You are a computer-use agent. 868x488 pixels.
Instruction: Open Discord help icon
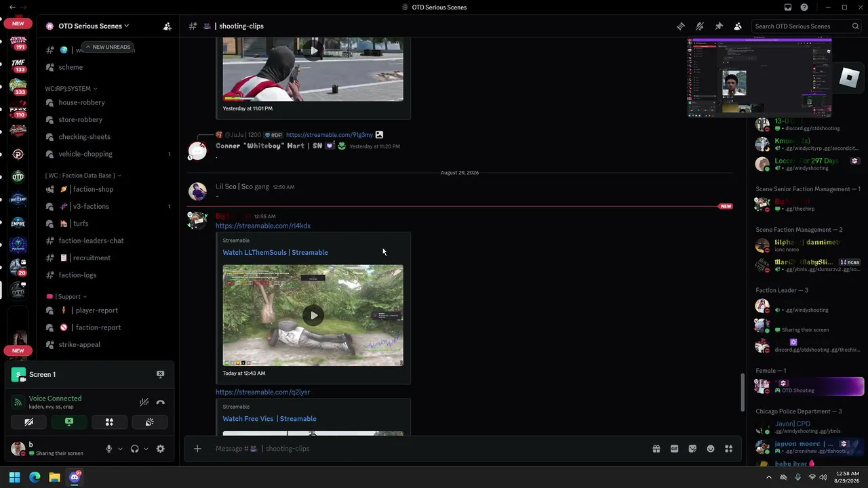pos(804,7)
